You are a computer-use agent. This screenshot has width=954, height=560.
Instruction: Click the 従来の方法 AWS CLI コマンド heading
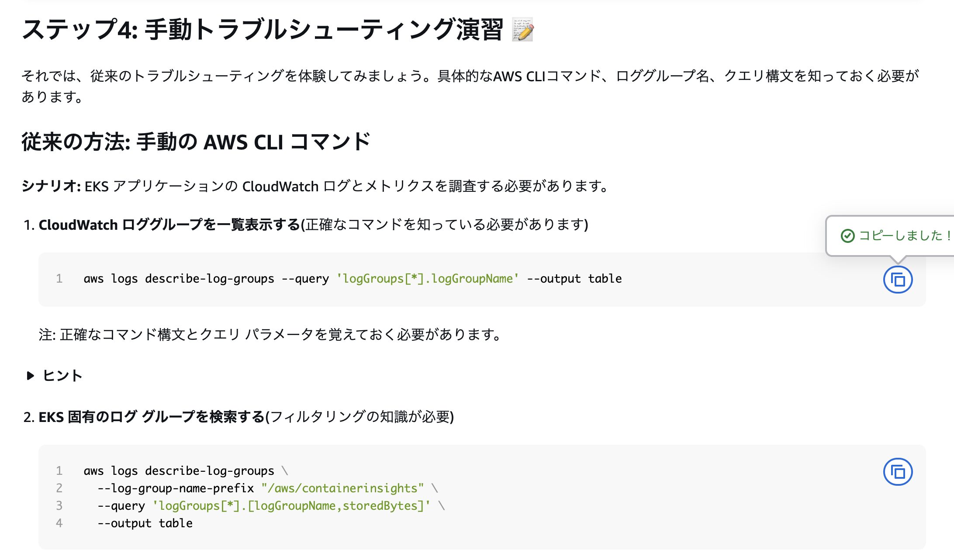click(196, 142)
